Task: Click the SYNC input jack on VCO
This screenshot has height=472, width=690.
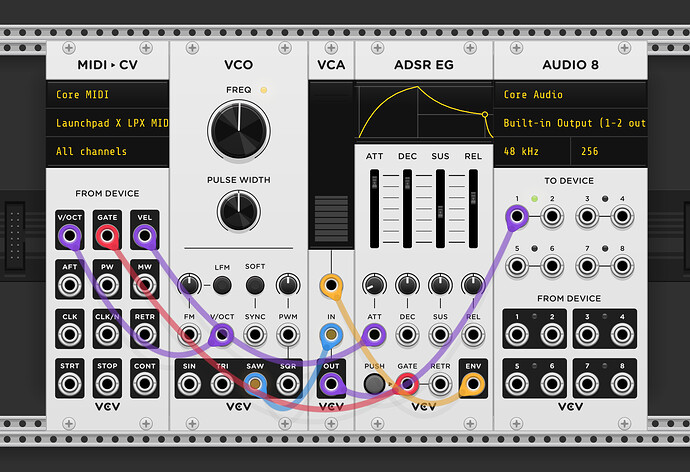Action: [x=255, y=335]
